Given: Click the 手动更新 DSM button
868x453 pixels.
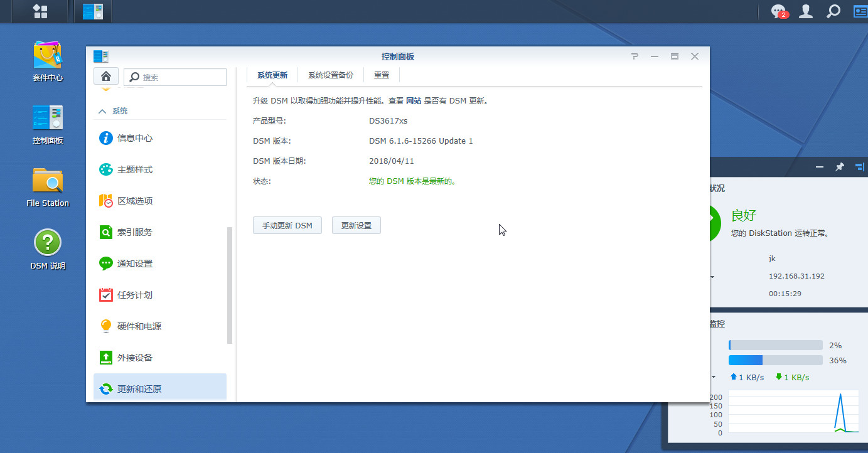Looking at the screenshot, I should click(287, 225).
